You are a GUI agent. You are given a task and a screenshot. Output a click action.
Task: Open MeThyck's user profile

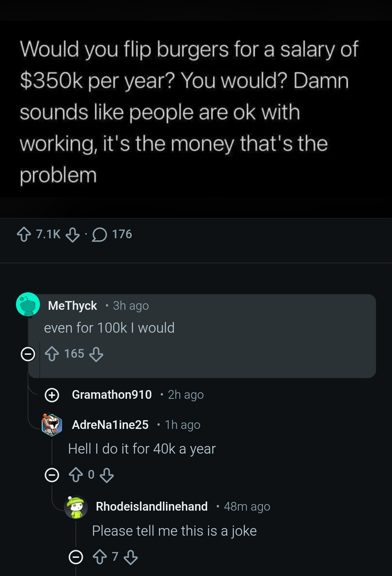tap(73, 306)
